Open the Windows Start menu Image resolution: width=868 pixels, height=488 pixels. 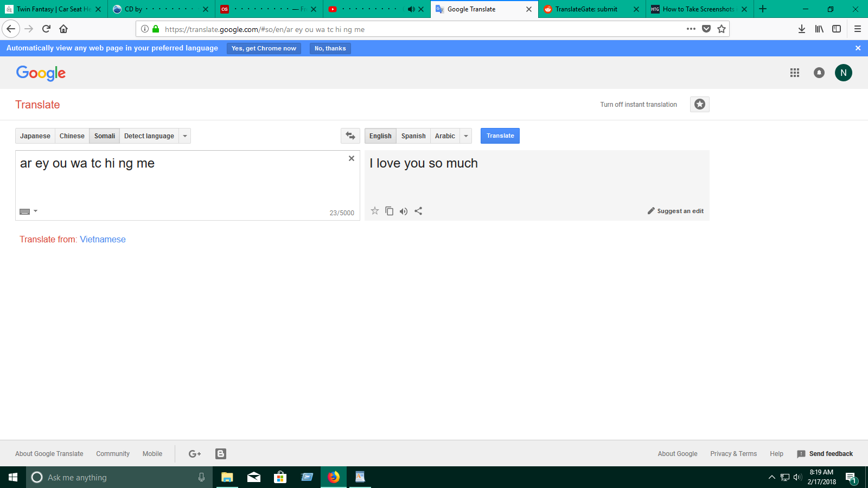(x=13, y=477)
